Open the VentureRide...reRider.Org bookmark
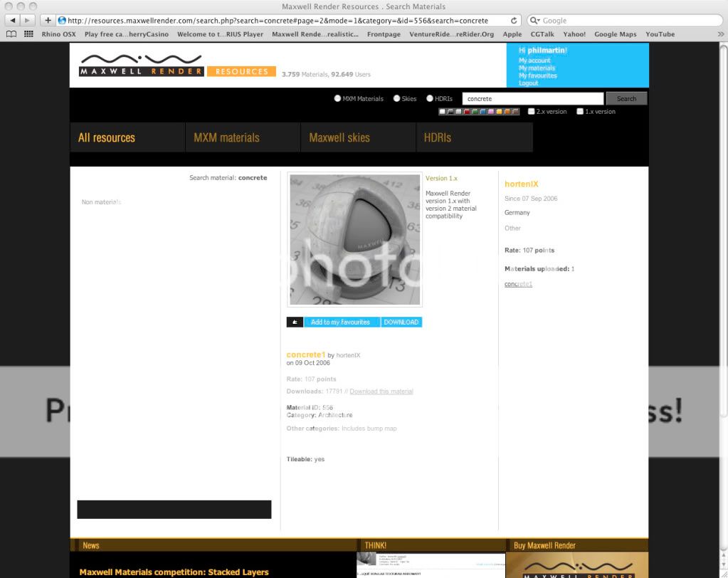728x578 pixels. pos(451,34)
